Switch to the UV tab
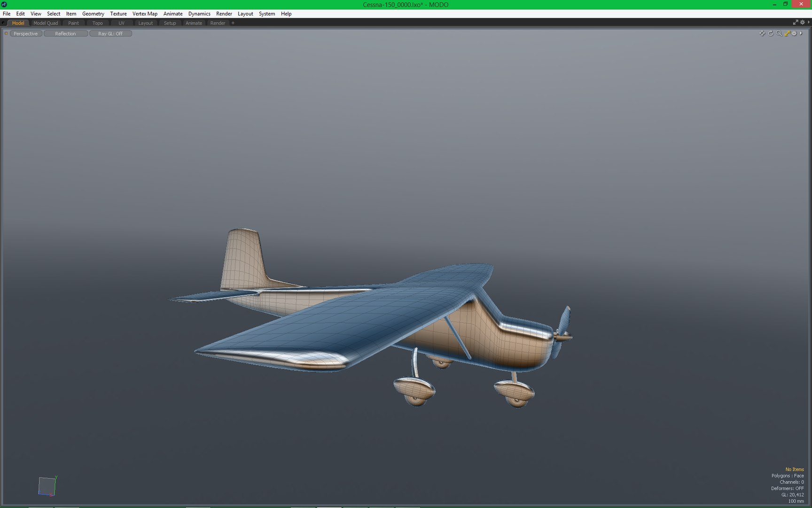Screen dimensions: 812x508 [121, 23]
